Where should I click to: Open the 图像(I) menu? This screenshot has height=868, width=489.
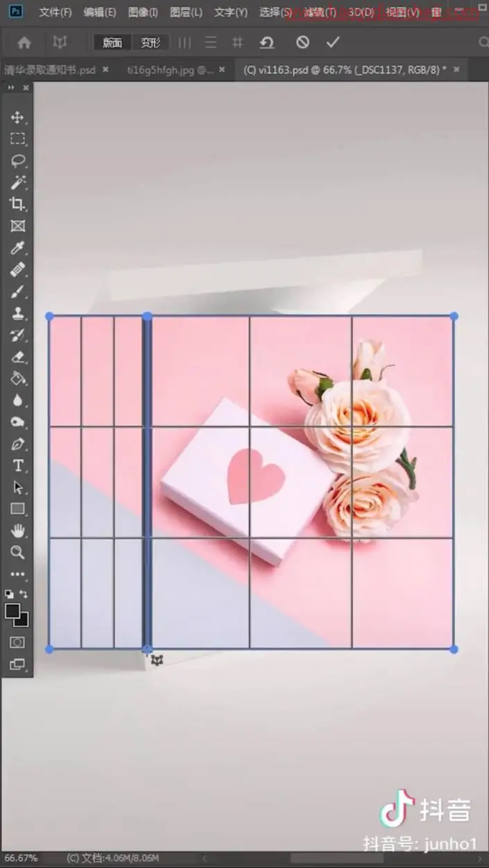pos(144,12)
